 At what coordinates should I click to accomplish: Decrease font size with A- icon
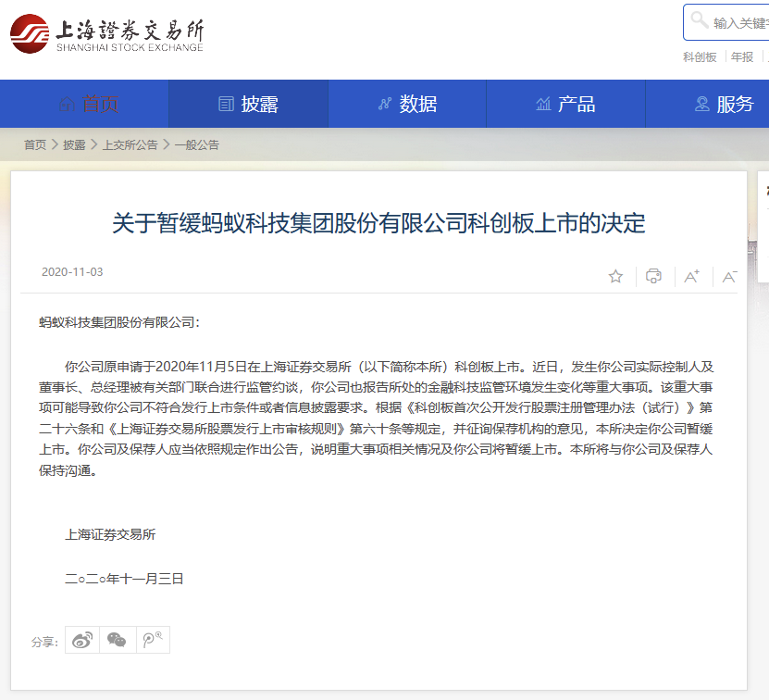click(730, 276)
